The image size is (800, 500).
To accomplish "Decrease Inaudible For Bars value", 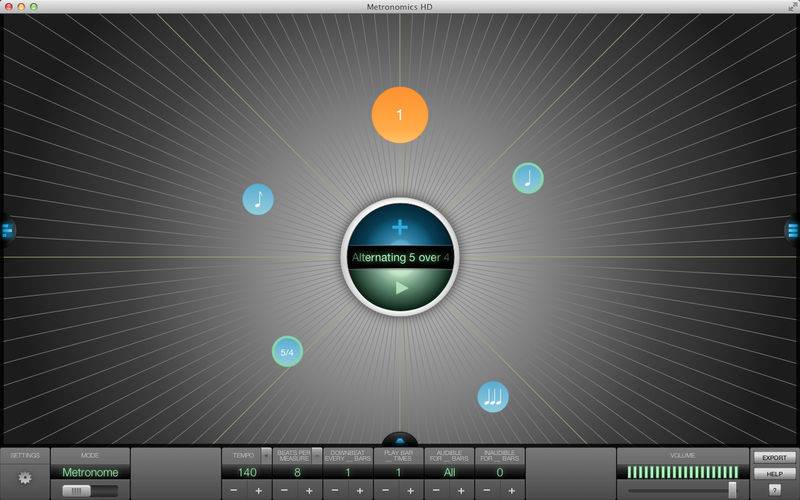I will (x=487, y=490).
